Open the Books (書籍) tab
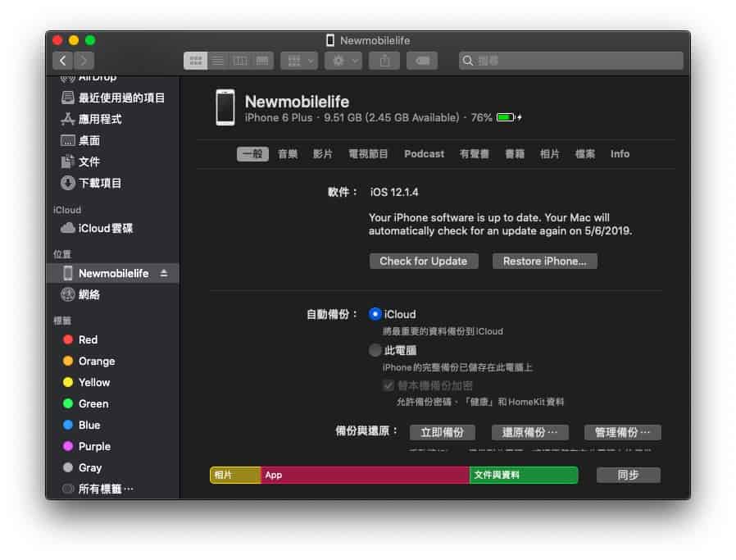 coord(515,154)
